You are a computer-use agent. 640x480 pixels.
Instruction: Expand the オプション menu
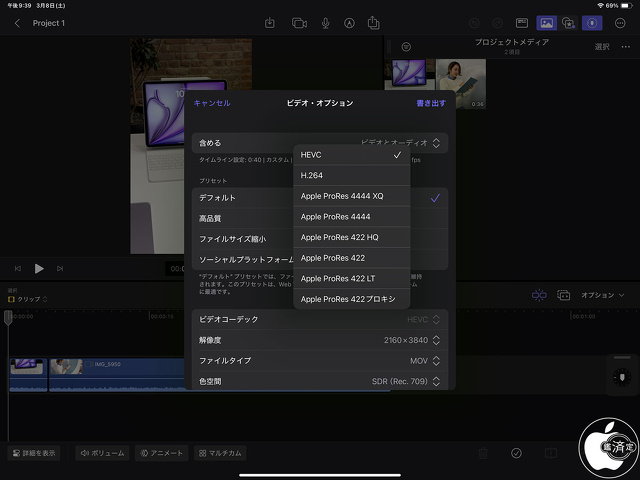pos(602,295)
